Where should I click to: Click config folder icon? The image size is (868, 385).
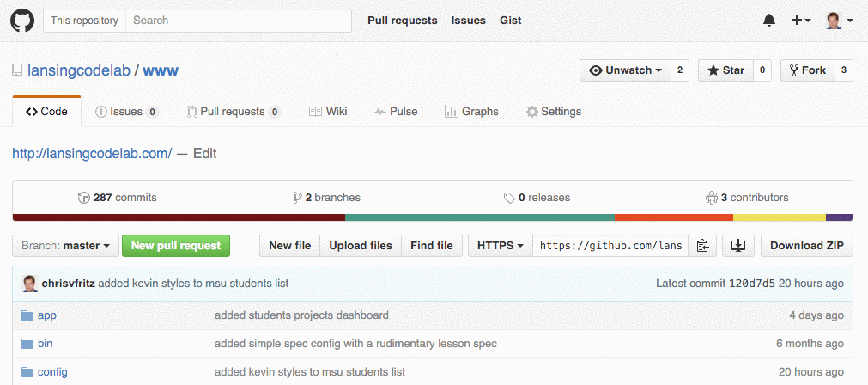27,372
